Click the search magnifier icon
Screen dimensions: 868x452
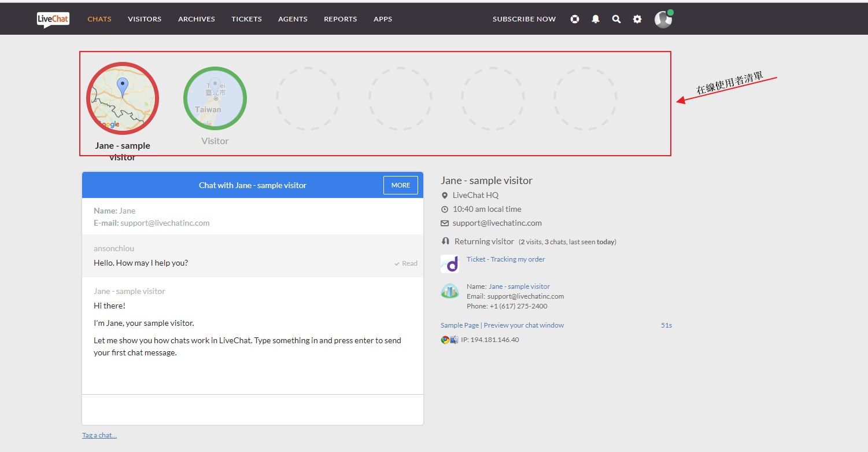click(x=616, y=19)
